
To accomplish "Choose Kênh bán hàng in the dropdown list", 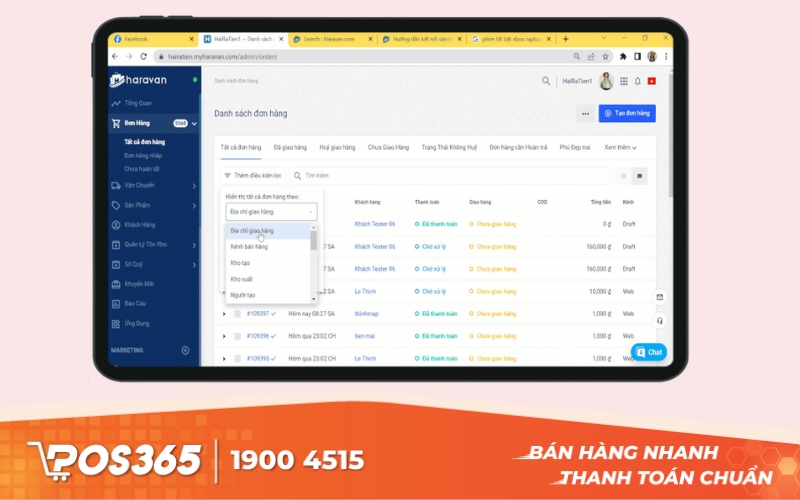I will [268, 247].
